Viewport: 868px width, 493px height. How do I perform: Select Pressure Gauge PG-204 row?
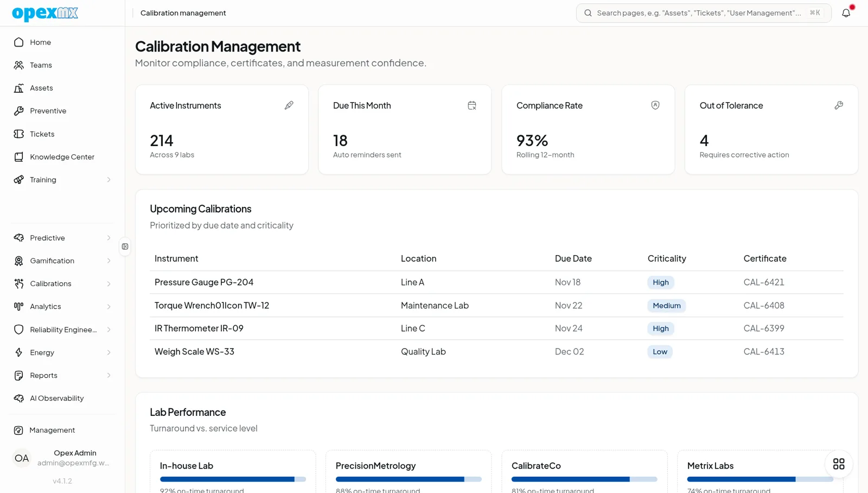496,282
